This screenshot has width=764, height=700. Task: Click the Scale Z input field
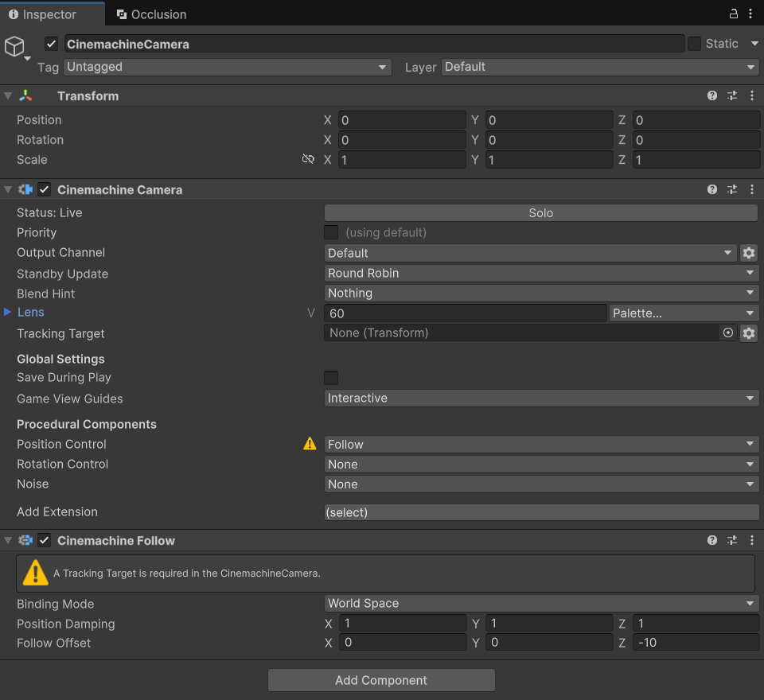pos(696,160)
